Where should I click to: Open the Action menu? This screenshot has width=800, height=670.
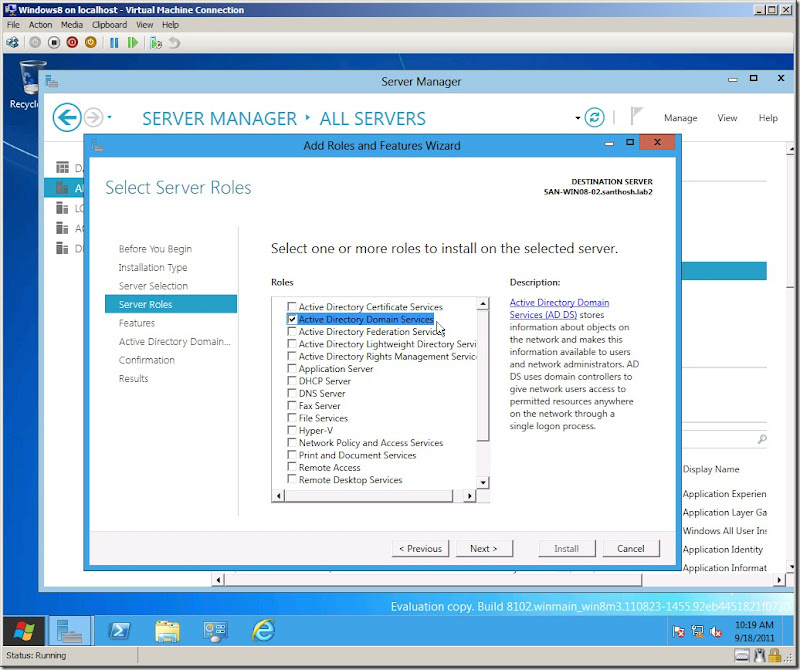(40, 24)
